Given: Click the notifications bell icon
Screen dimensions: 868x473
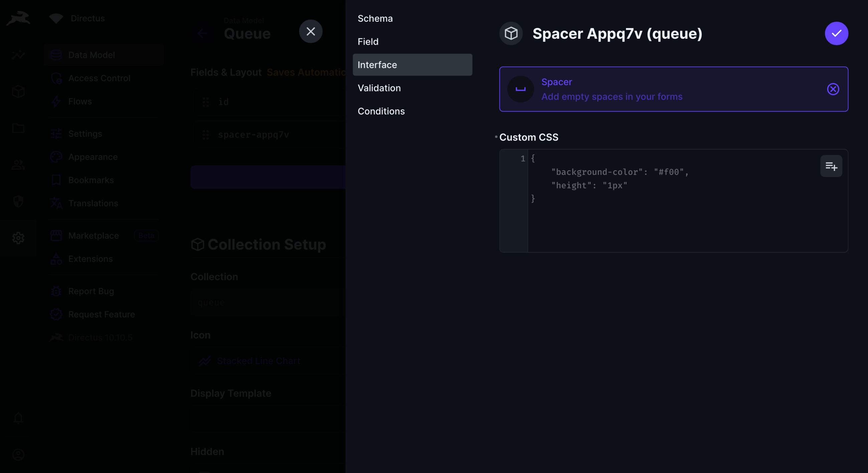Looking at the screenshot, I should [x=18, y=418].
